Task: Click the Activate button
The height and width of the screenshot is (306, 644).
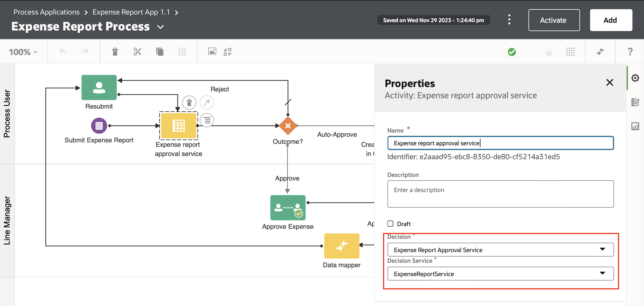Action: coord(554,20)
